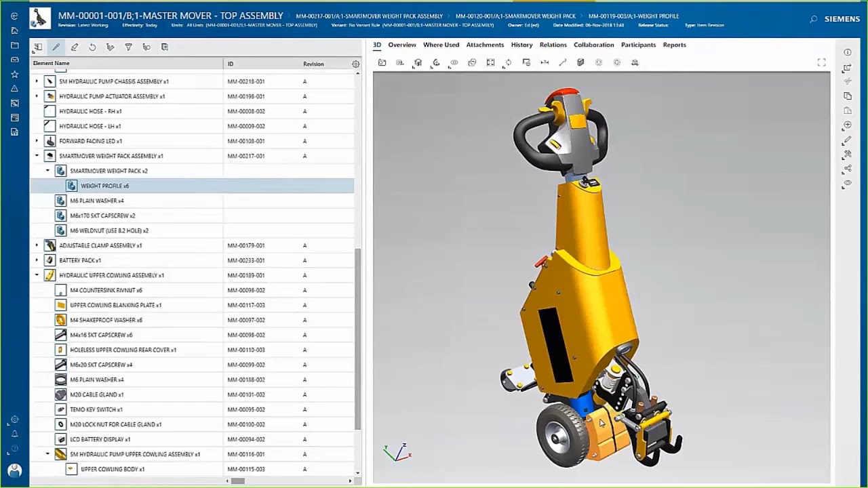This screenshot has width=868, height=488.
Task: Click the filter funnel icon in structure toolbar
Action: point(128,47)
